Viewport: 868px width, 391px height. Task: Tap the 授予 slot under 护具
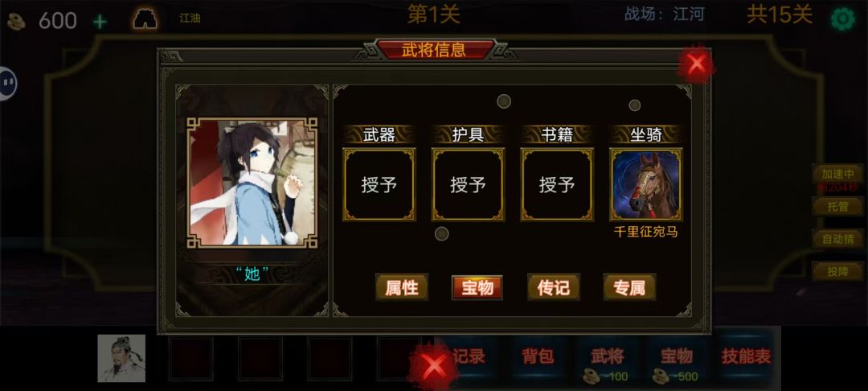click(x=469, y=184)
